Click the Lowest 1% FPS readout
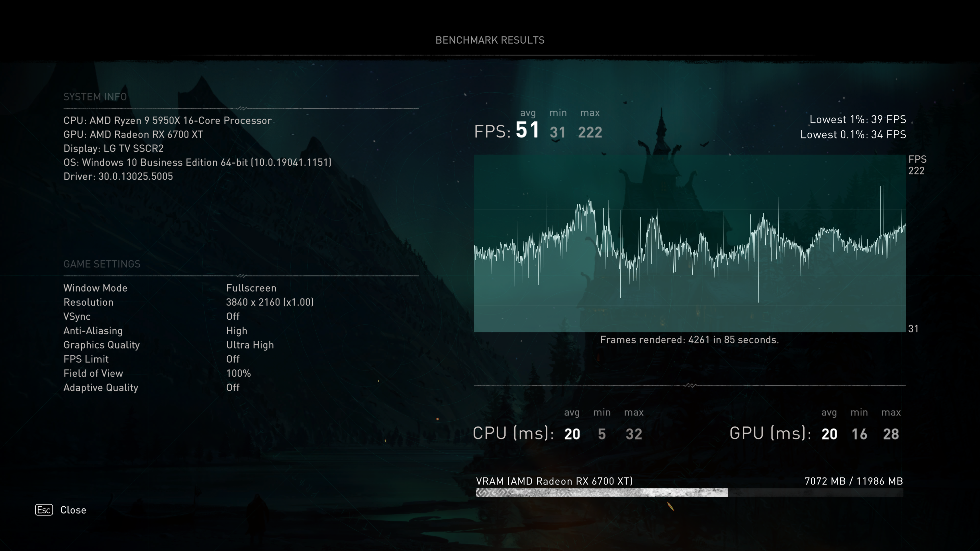 coord(857,119)
